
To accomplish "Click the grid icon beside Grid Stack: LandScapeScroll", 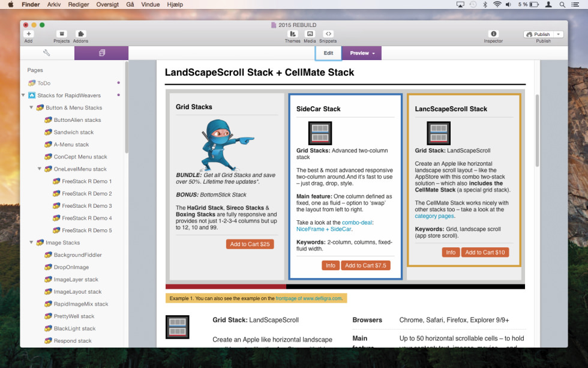I will pyautogui.click(x=178, y=327).
